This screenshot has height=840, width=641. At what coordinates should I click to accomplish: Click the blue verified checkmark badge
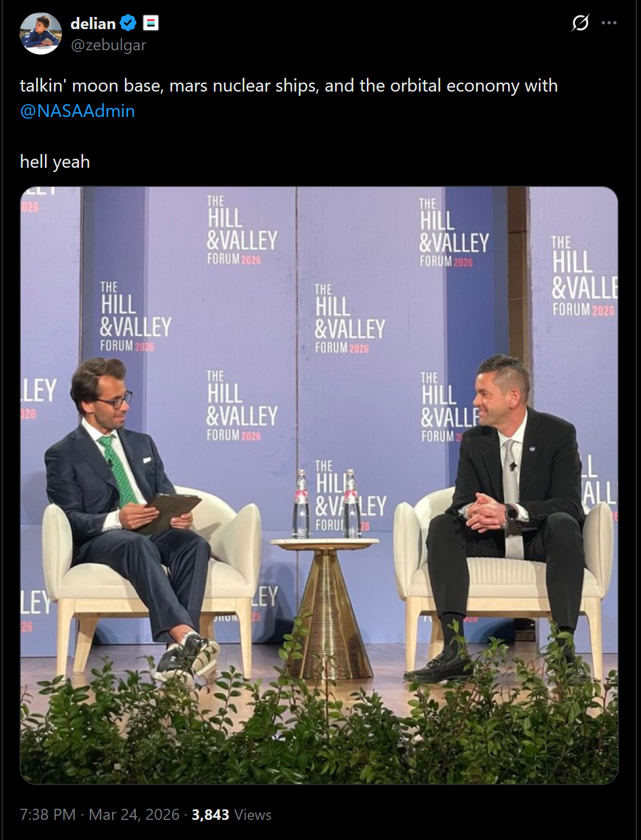pyautogui.click(x=128, y=23)
